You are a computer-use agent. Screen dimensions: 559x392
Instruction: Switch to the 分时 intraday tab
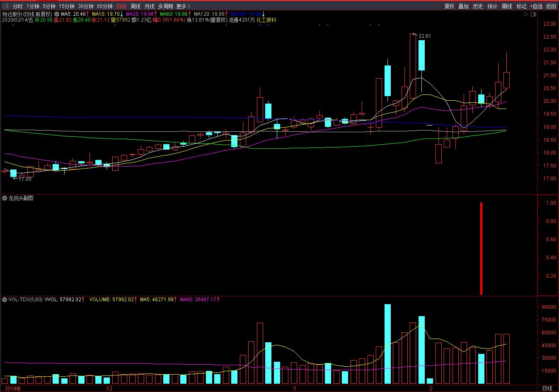tap(17, 6)
